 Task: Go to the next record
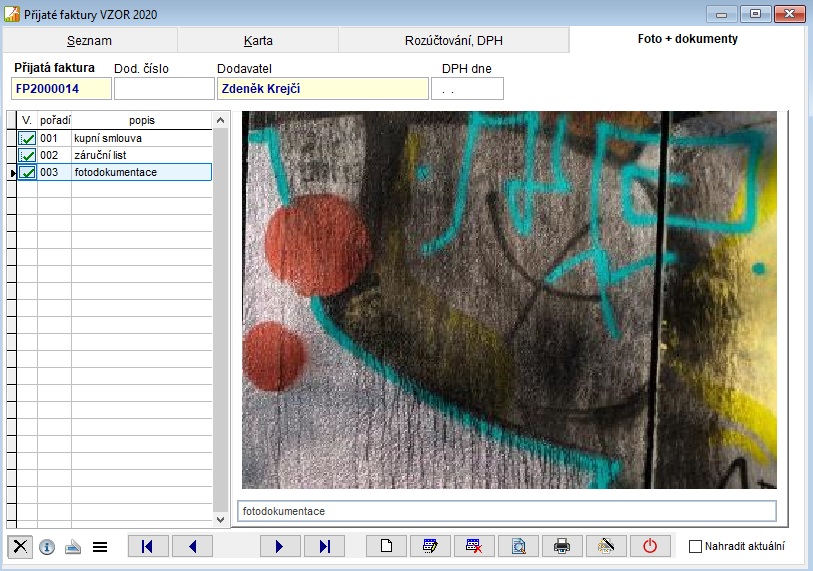(280, 546)
